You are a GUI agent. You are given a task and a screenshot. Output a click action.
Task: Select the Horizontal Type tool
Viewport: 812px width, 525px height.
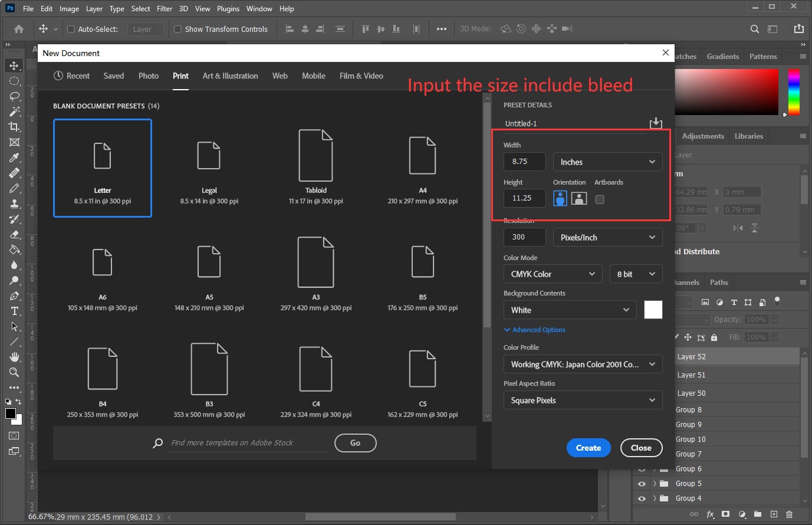(14, 311)
